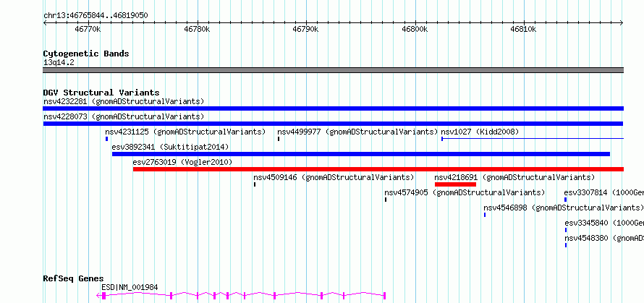Open the nsv4218691 variant label
The height and width of the screenshot is (303, 644).
514,177
